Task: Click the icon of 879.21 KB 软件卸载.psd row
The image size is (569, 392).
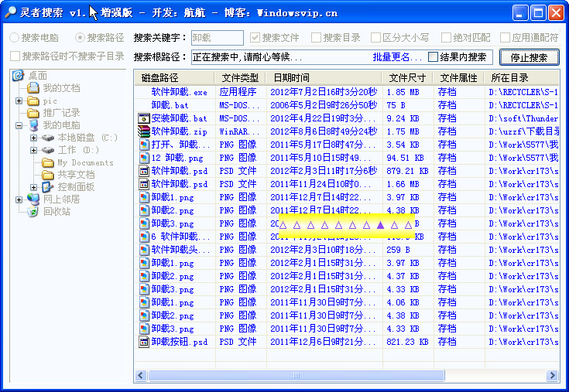Action: pos(144,171)
